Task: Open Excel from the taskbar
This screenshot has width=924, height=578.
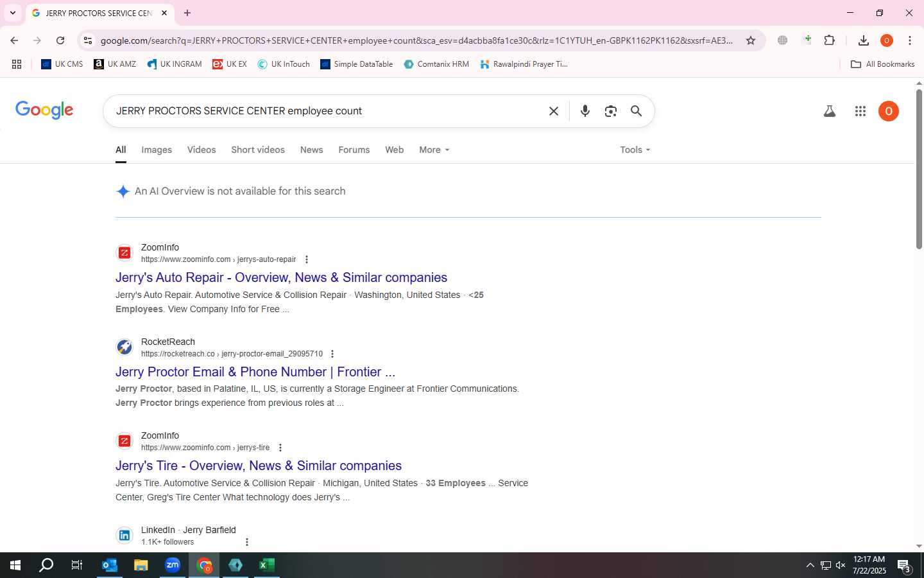Action: pyautogui.click(x=266, y=565)
